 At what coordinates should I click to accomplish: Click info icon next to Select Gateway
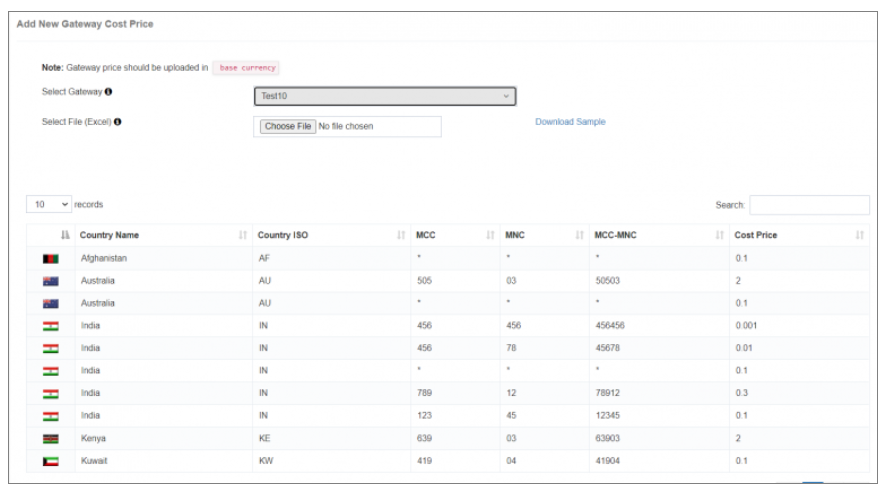click(x=108, y=92)
